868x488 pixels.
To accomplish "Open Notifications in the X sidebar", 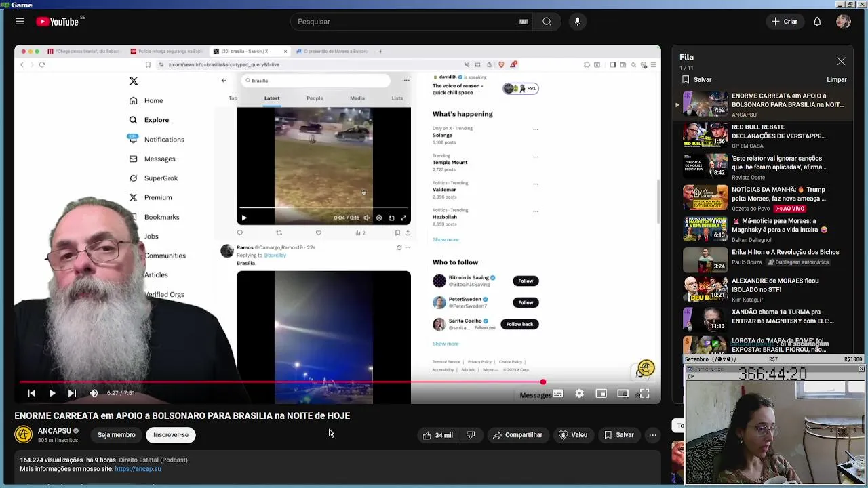I will tap(157, 140).
